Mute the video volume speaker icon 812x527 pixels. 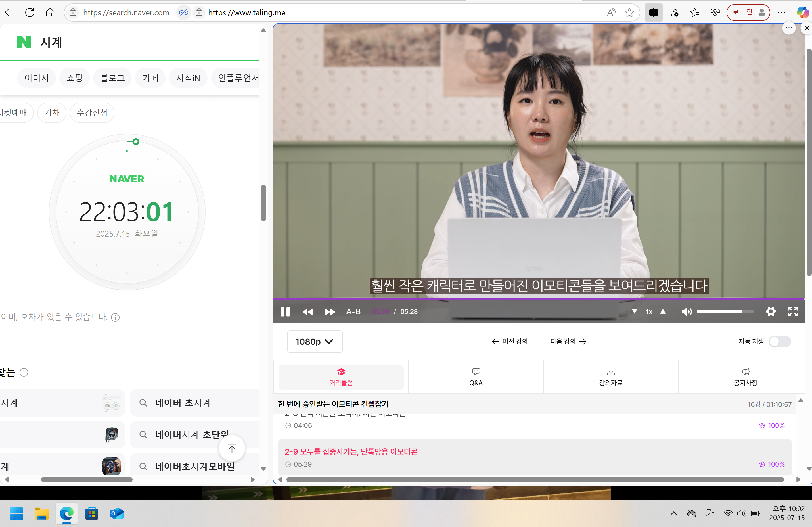tap(686, 312)
